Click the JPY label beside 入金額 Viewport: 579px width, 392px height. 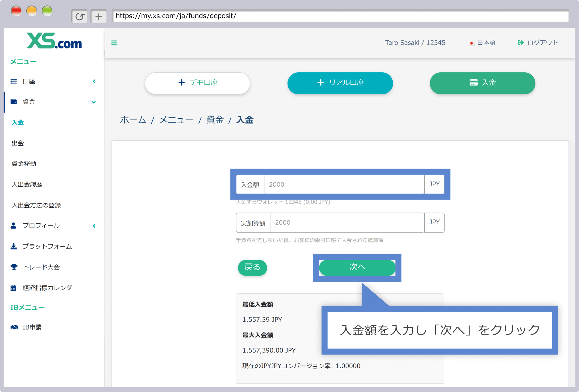434,184
